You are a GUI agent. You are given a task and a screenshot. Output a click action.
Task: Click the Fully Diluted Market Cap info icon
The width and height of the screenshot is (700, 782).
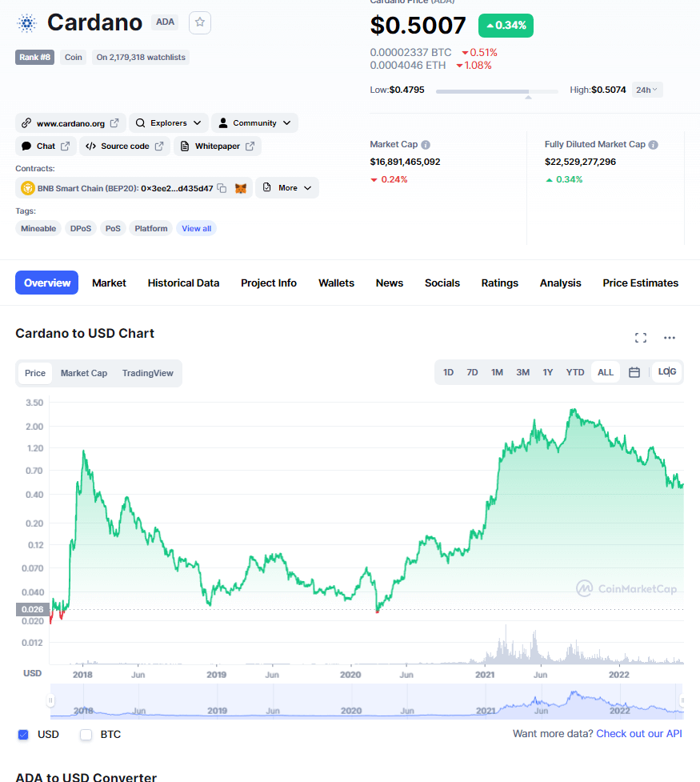pyautogui.click(x=653, y=145)
